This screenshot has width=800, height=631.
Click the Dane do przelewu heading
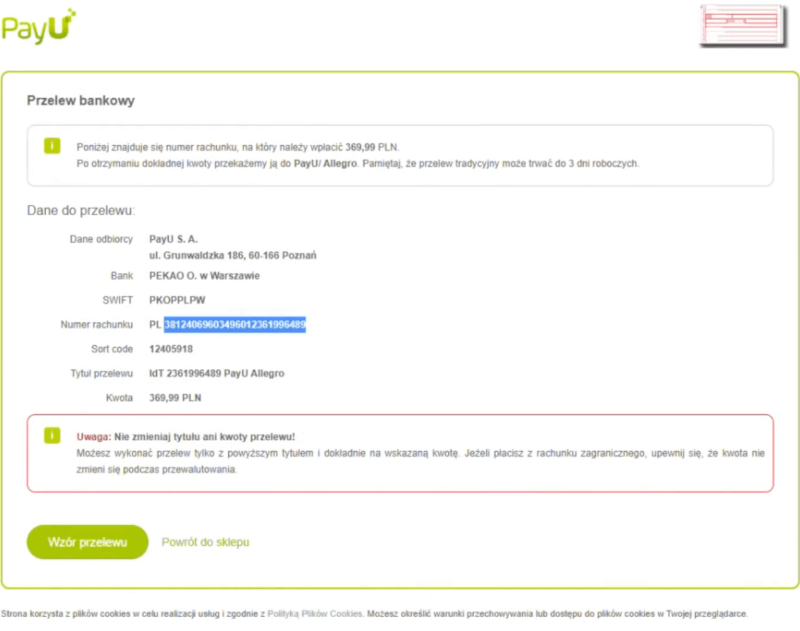[81, 211]
